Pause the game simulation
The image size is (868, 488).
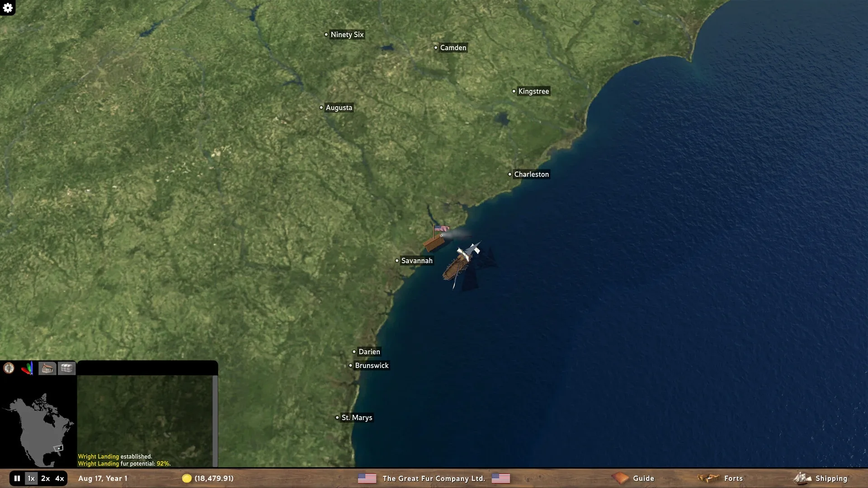[17, 479]
